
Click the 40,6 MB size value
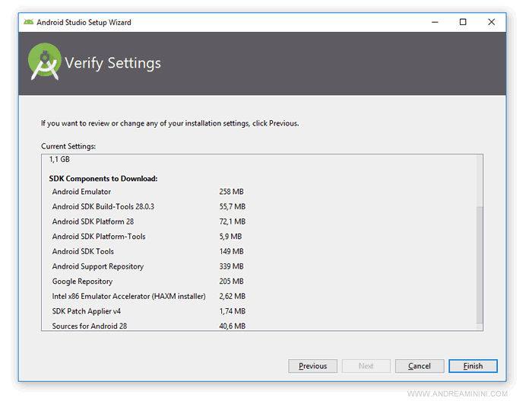(x=233, y=326)
